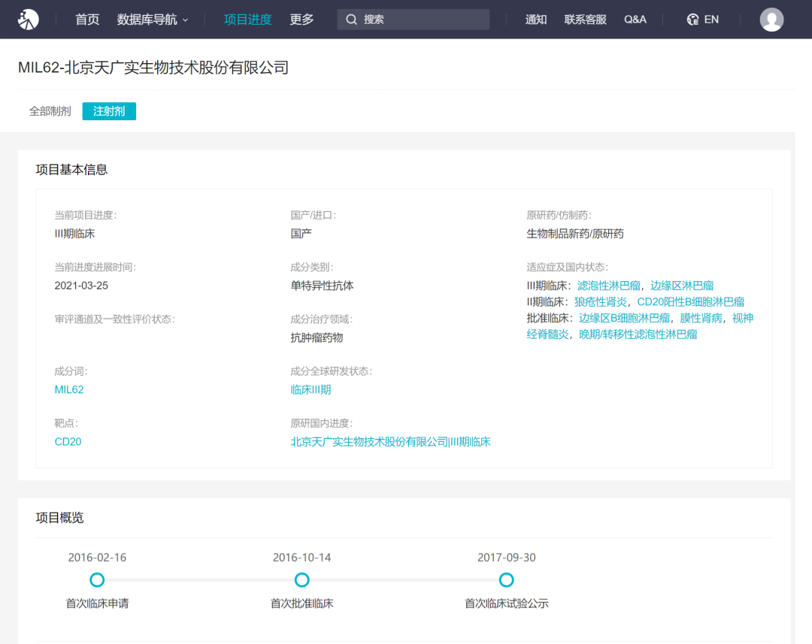Image resolution: width=812 pixels, height=644 pixels.
Task: Open the 临床III期 global status link
Action: [x=311, y=390]
